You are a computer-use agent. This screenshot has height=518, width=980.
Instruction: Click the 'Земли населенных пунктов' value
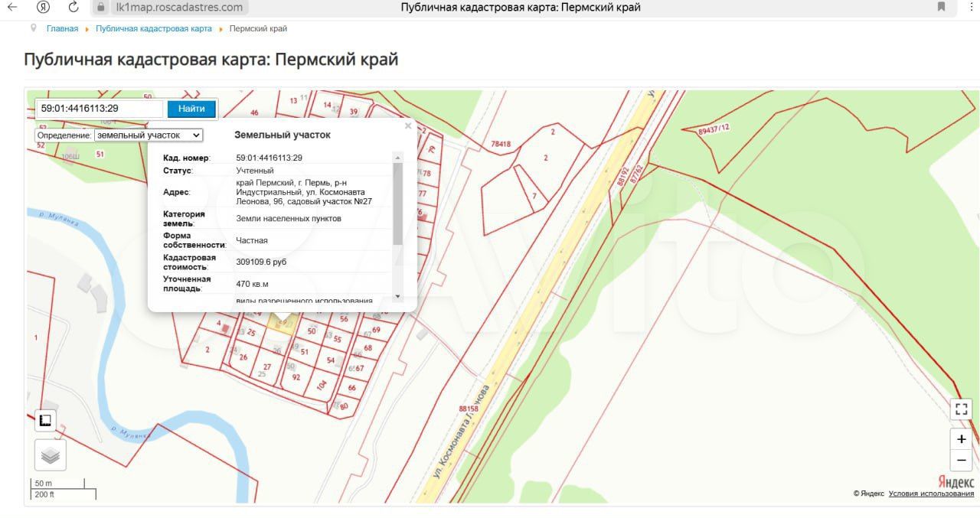pyautogui.click(x=289, y=218)
